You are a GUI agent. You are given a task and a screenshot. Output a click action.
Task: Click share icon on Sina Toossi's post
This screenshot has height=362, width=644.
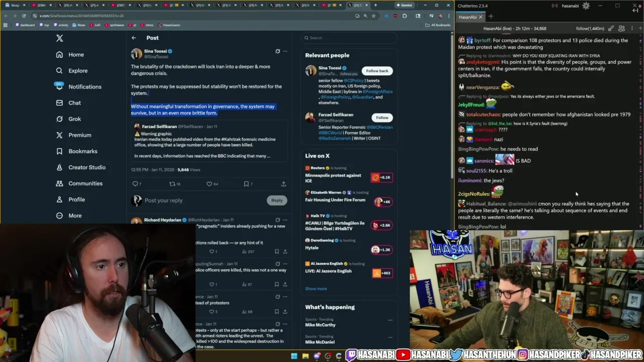click(284, 184)
